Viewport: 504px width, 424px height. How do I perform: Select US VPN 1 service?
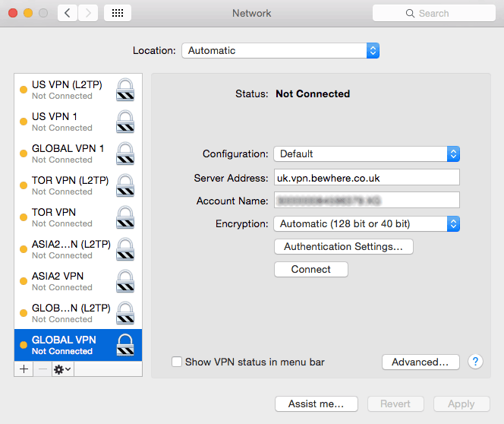[78, 122]
